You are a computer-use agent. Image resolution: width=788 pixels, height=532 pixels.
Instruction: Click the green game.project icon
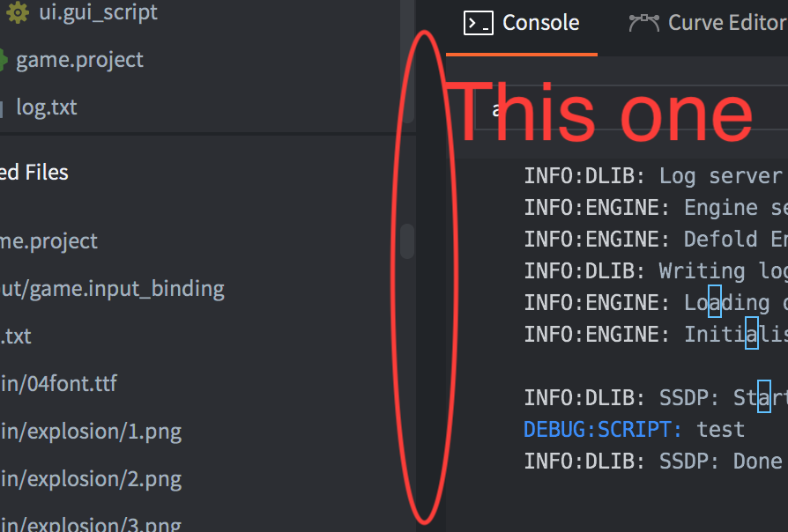click(4, 60)
